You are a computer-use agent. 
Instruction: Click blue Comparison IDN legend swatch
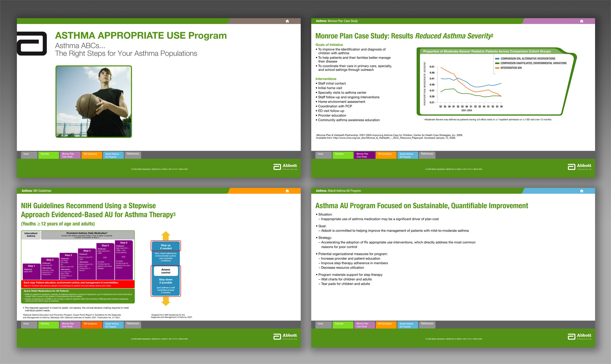click(x=497, y=58)
